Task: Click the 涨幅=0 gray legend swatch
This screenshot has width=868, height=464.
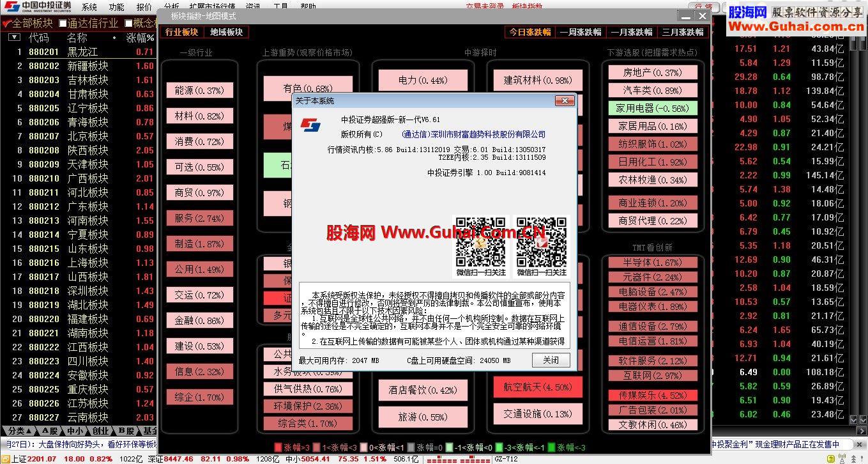Action: tap(412, 448)
